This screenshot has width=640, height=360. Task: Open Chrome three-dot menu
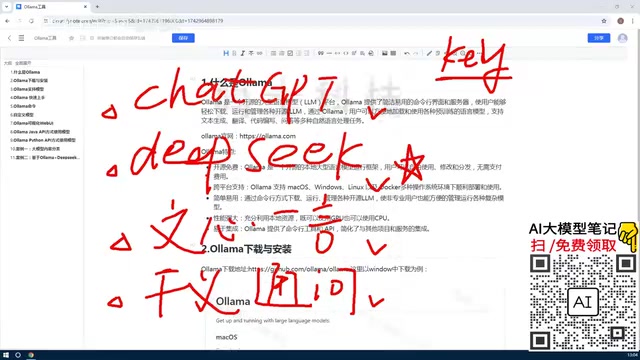[x=633, y=21]
